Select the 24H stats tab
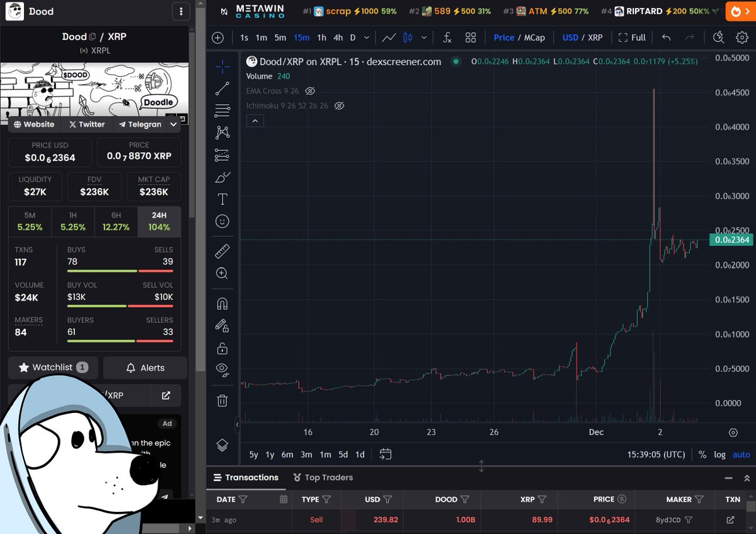 (x=159, y=222)
